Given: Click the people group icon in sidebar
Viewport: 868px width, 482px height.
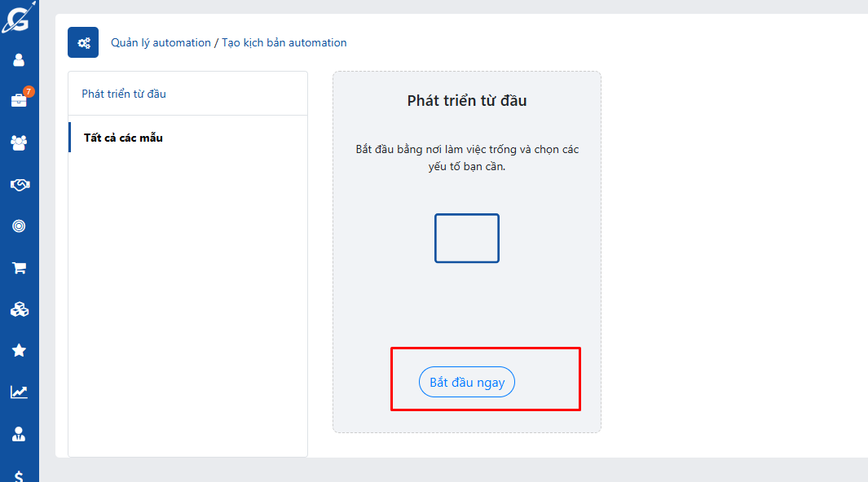Looking at the screenshot, I should coord(19,142).
